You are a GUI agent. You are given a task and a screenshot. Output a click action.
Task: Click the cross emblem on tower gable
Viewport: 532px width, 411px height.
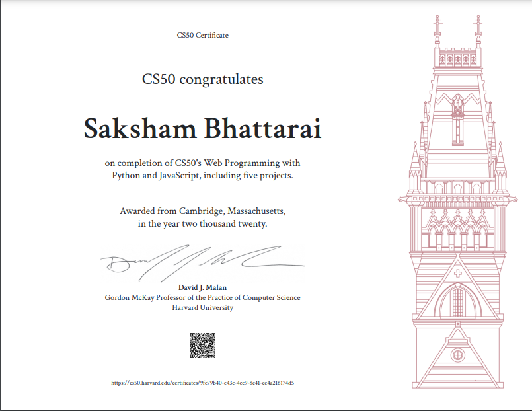tap(457, 273)
